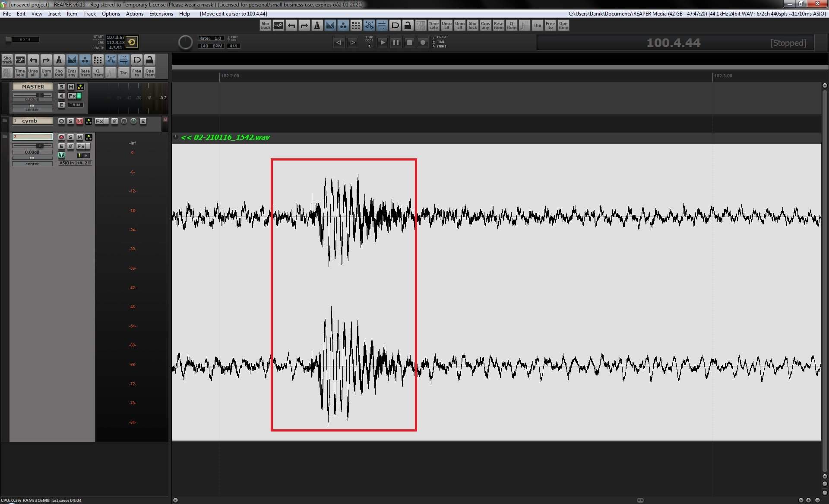Toggle the metronome in the top toolbar

coord(317,25)
